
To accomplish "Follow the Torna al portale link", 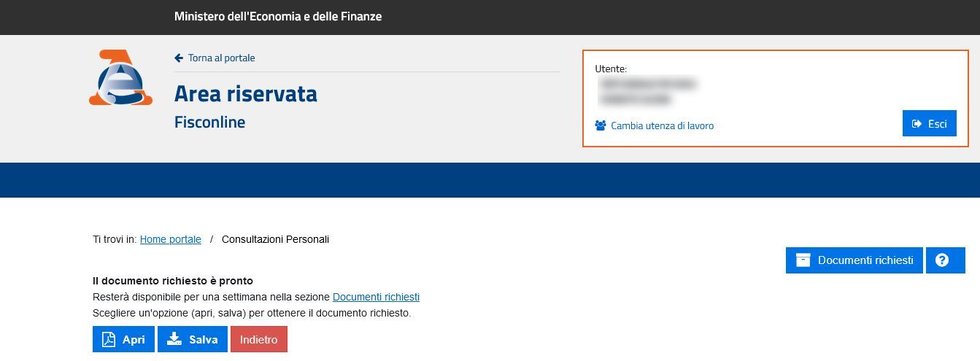I will pyautogui.click(x=222, y=58).
